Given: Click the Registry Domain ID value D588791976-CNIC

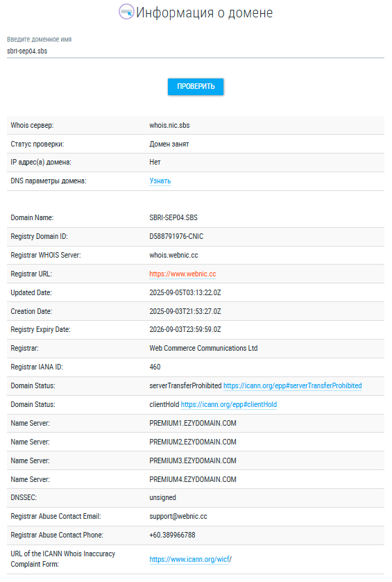Looking at the screenshot, I should tap(176, 236).
